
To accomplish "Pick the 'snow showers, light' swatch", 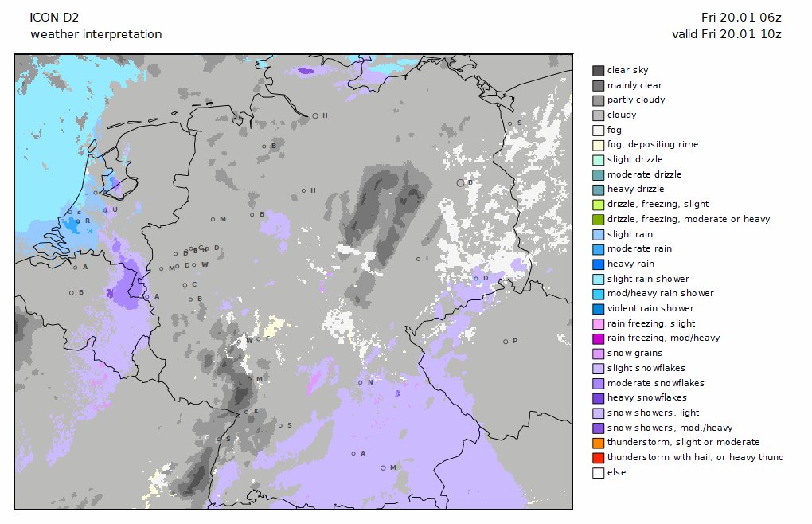I will [x=598, y=413].
